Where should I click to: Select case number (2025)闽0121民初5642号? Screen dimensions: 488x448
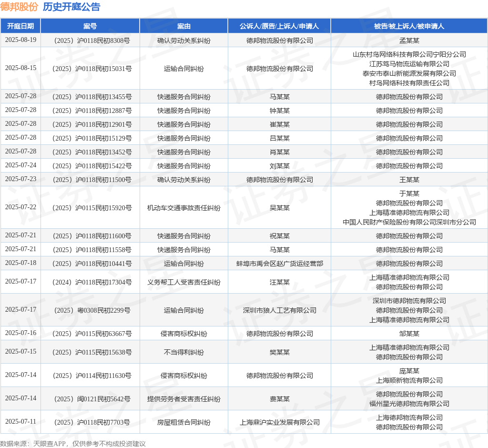point(92,399)
